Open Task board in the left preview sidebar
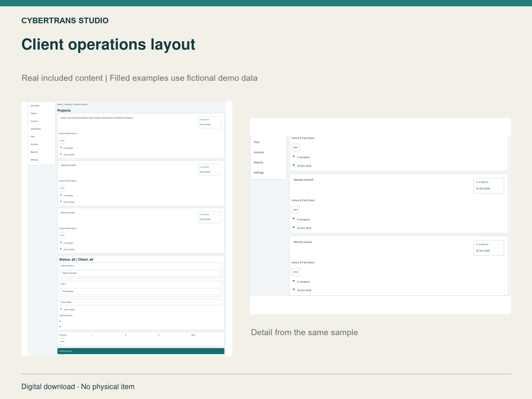 click(x=36, y=129)
